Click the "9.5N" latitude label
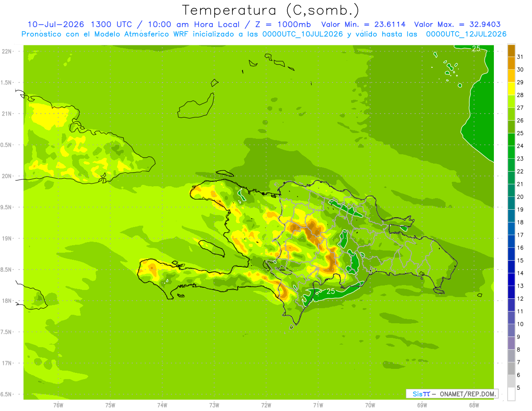532x411 pixels. (x=7, y=207)
